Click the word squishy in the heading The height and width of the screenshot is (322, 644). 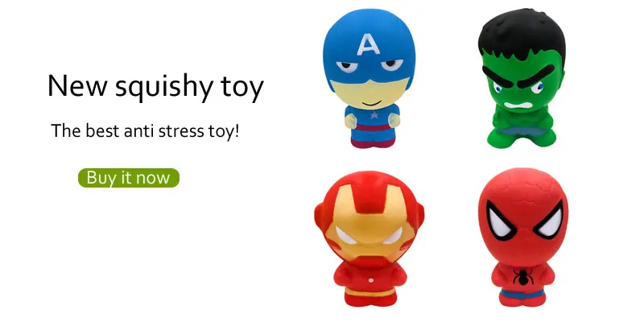coord(163,88)
